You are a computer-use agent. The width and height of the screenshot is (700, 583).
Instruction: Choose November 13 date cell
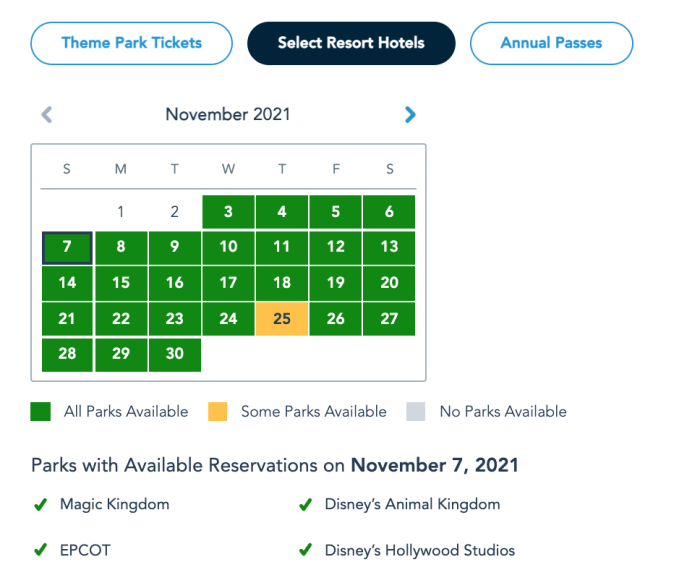click(x=389, y=247)
